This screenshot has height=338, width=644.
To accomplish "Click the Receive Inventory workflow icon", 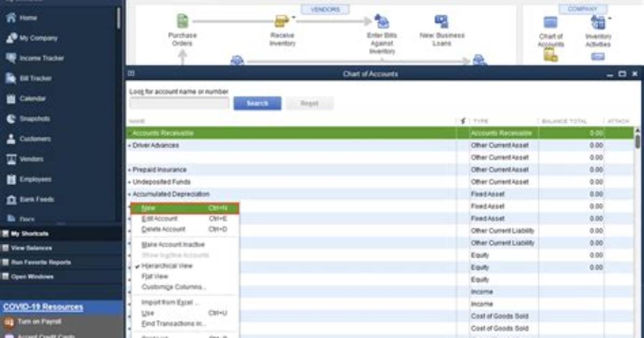I will tap(281, 21).
